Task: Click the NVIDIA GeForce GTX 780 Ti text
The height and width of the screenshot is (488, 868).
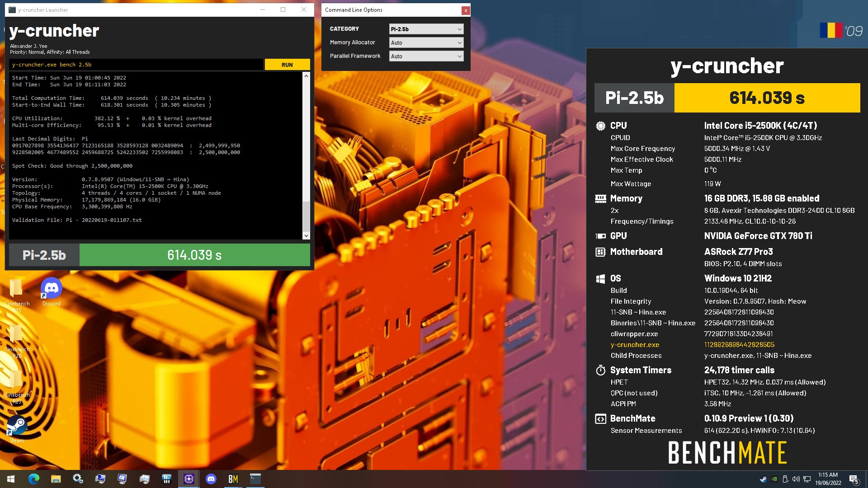Action: tap(758, 236)
